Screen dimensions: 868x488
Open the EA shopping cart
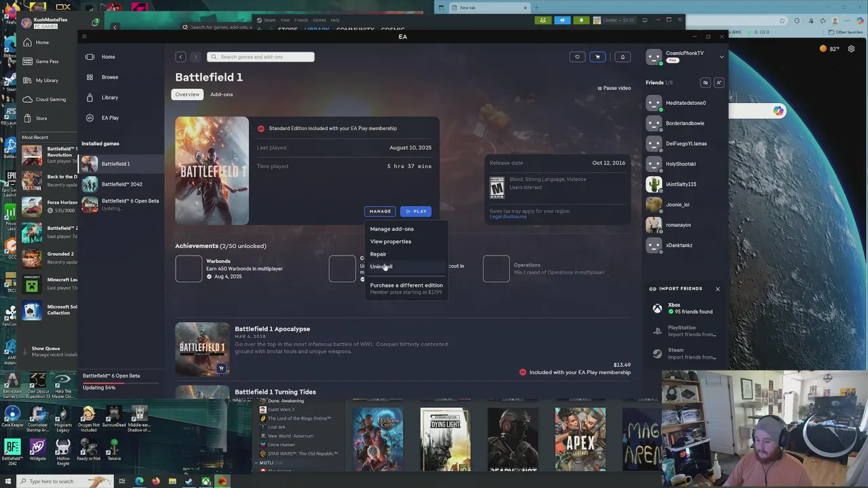tap(597, 57)
